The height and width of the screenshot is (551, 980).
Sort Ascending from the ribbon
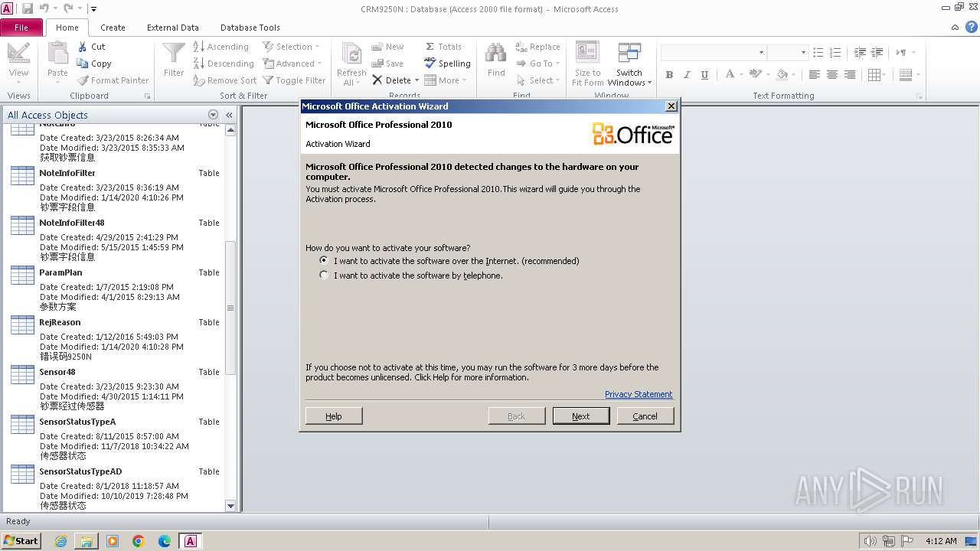(220, 47)
